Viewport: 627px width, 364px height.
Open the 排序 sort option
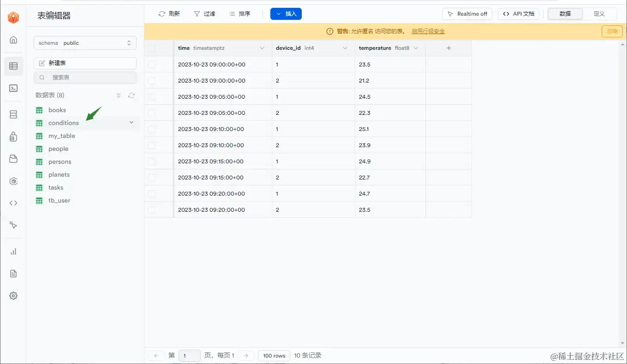point(240,14)
